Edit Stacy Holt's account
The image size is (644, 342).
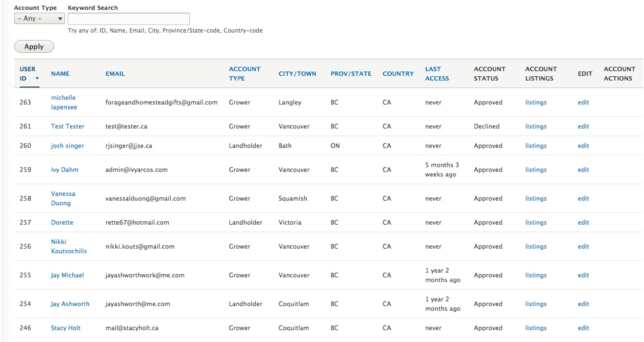tap(583, 328)
